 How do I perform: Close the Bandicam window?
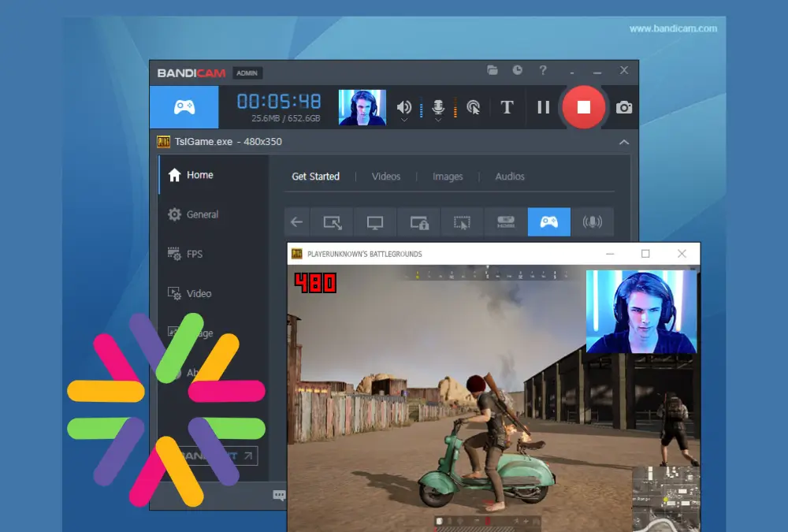pyautogui.click(x=623, y=70)
